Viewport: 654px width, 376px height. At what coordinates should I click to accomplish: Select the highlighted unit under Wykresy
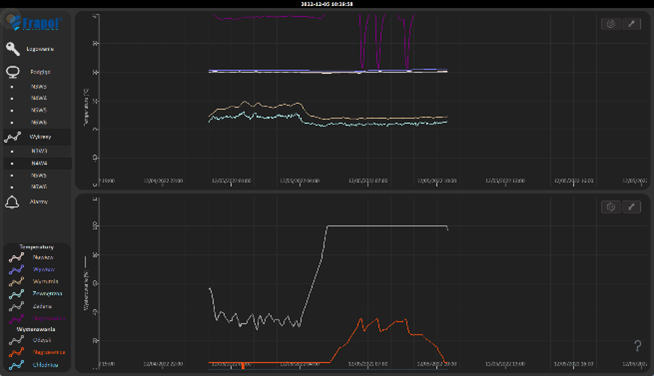click(38, 163)
